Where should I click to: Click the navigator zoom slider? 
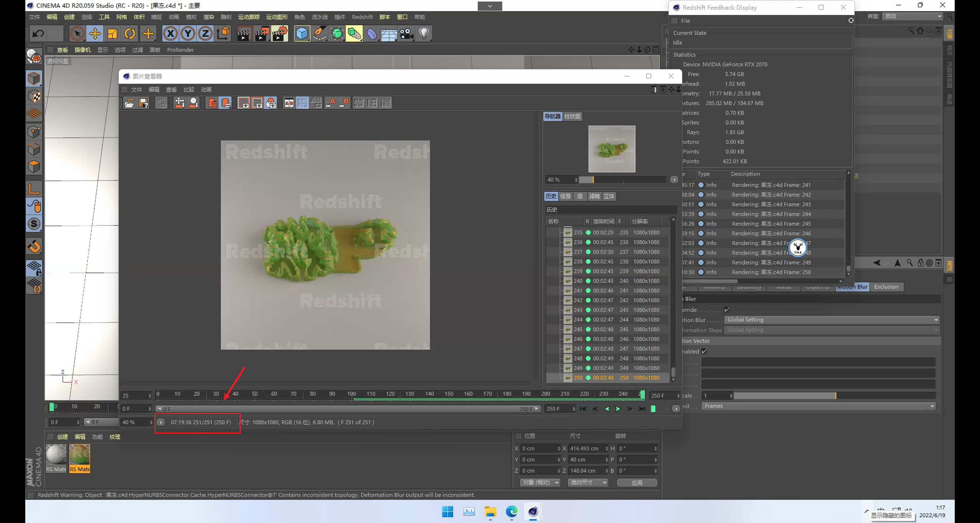point(623,179)
